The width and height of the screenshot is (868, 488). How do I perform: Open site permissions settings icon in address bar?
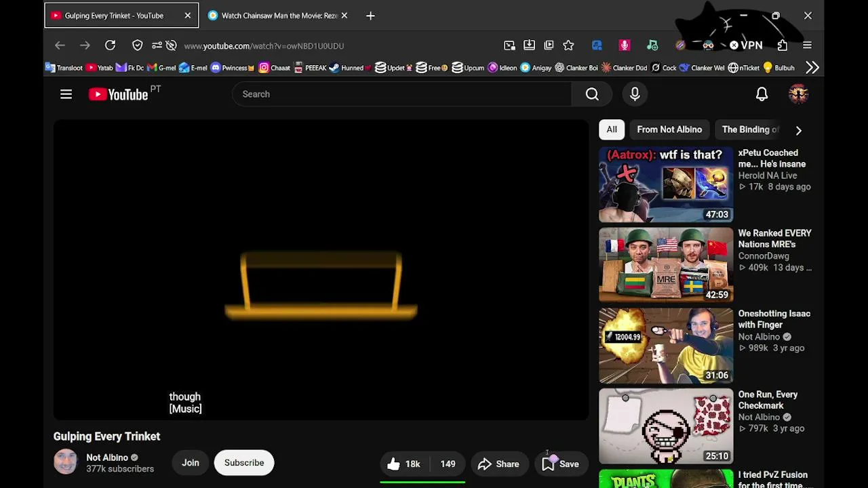click(x=157, y=45)
